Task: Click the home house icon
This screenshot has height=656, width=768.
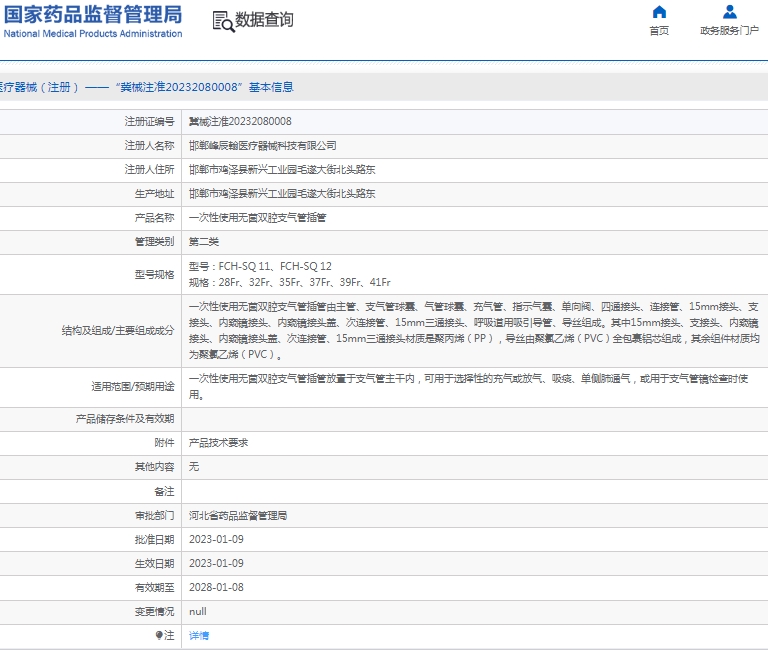Action: [x=659, y=12]
